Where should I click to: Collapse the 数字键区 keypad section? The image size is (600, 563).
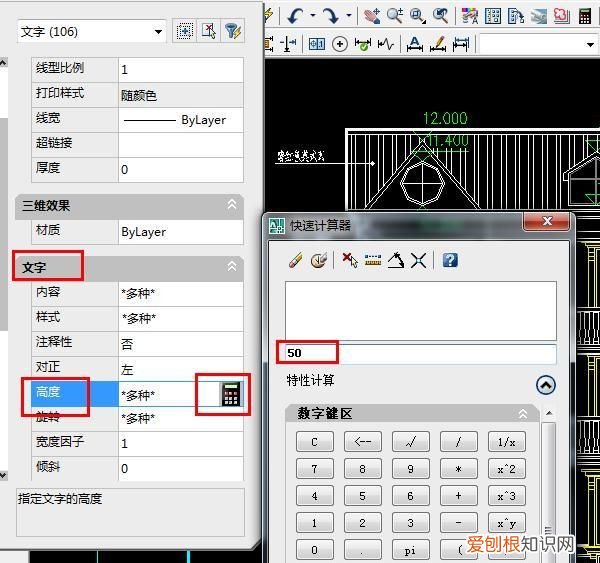522,413
